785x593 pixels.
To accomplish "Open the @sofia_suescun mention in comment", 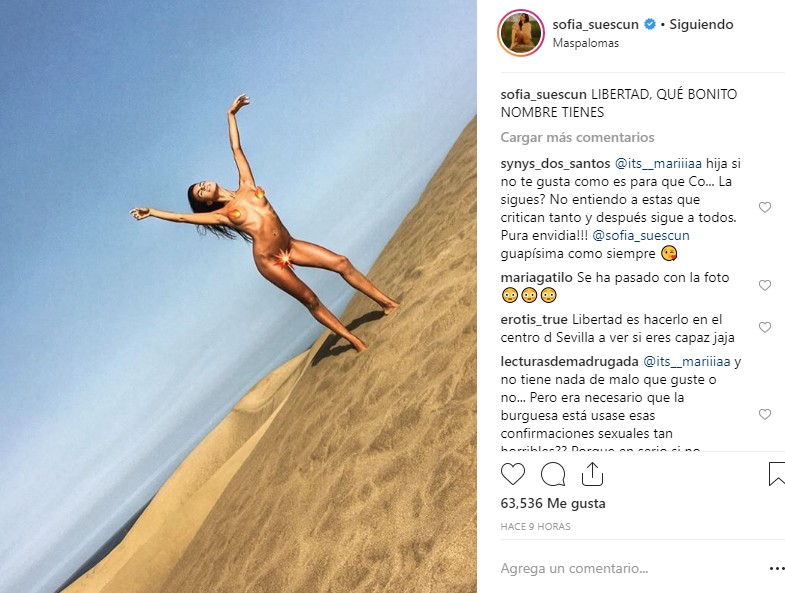I will (641, 235).
